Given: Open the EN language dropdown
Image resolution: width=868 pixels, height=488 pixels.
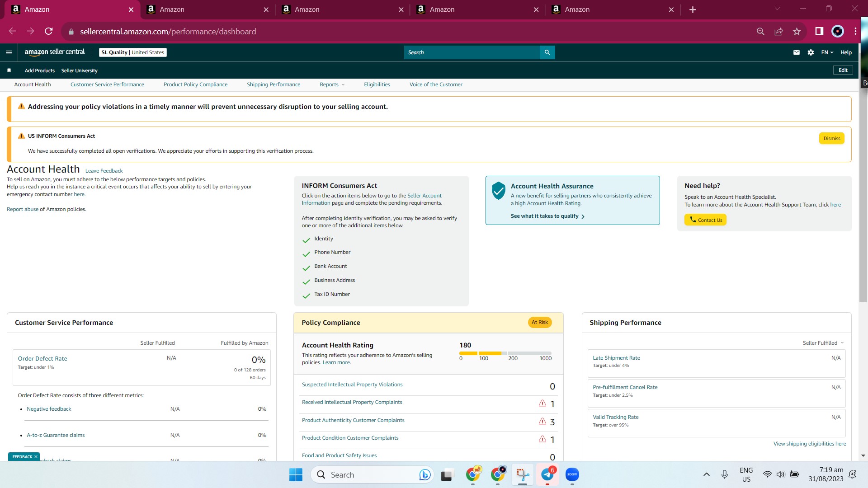Looking at the screenshot, I should pos(827,52).
